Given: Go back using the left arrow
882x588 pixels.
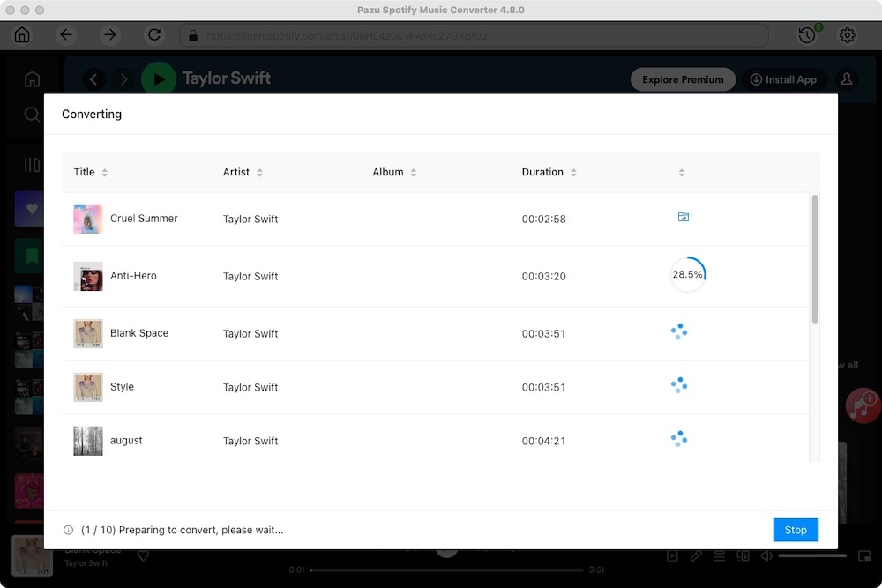Looking at the screenshot, I should tap(66, 35).
